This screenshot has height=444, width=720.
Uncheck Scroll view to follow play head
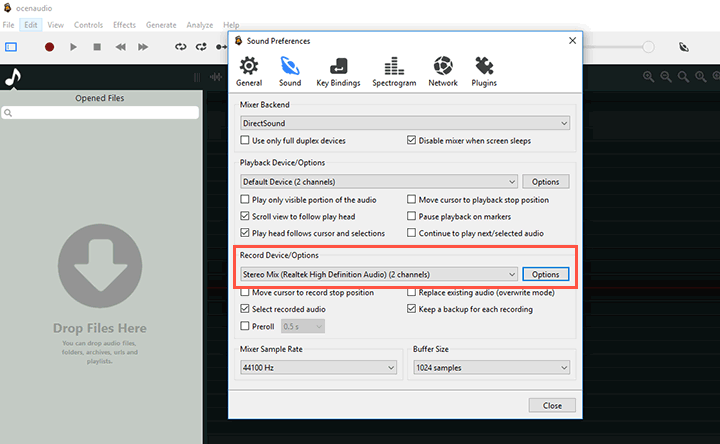(x=245, y=216)
